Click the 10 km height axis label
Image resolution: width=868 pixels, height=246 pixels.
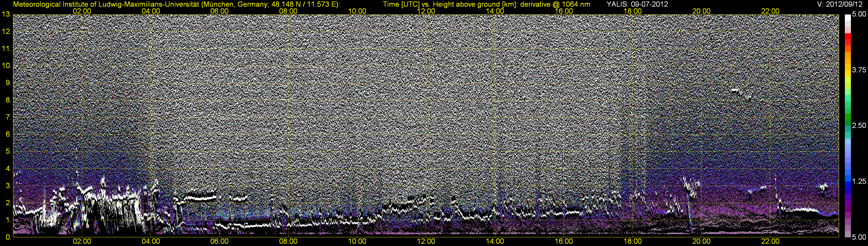(x=7, y=66)
